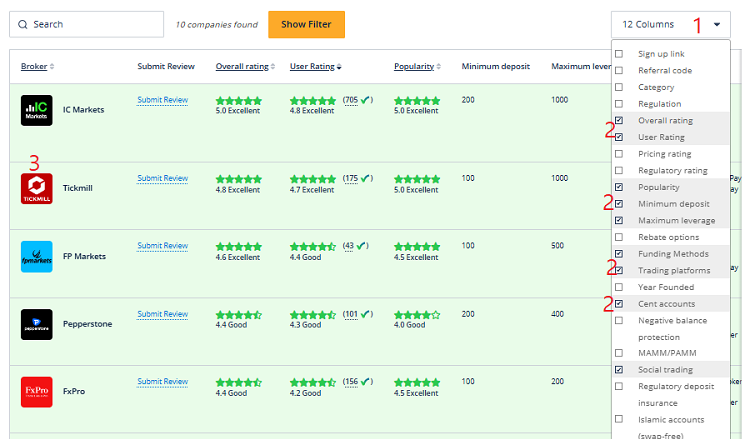Open FP Markets 43 reviews count

coord(349,246)
